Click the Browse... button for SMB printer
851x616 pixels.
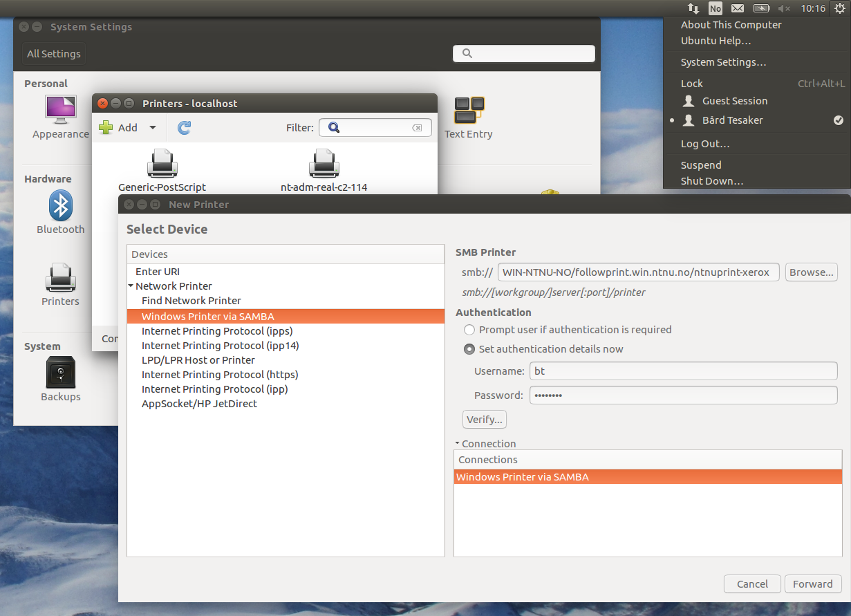(x=812, y=272)
